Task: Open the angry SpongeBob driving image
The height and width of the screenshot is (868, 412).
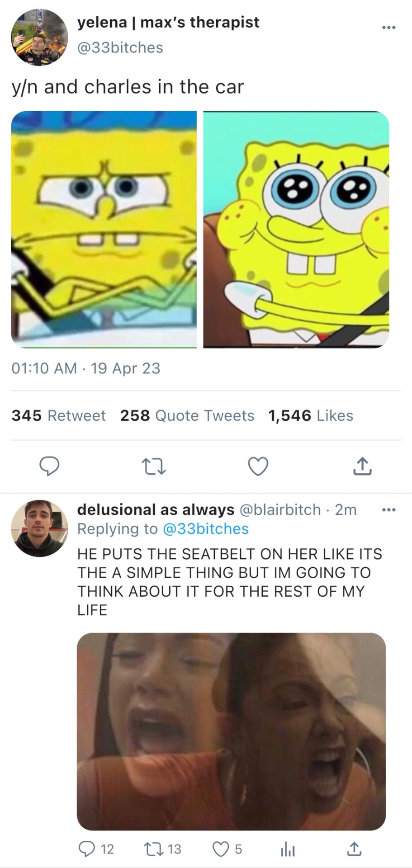Action: point(104,229)
